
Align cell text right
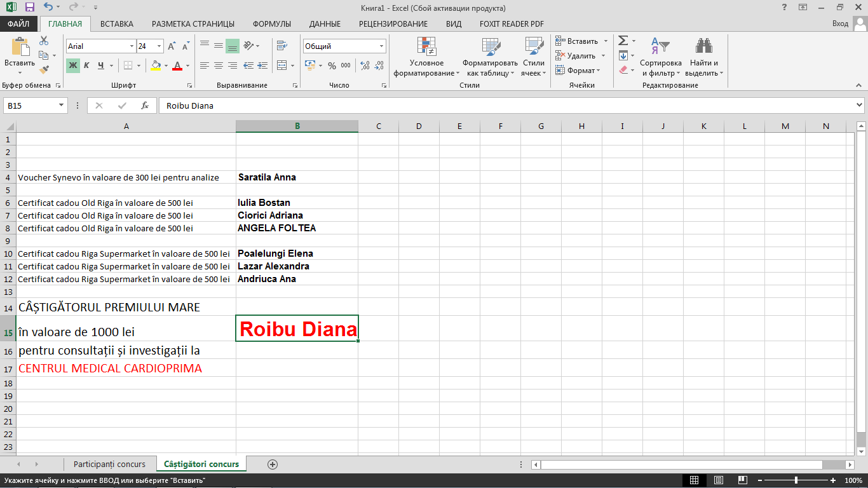tap(232, 65)
